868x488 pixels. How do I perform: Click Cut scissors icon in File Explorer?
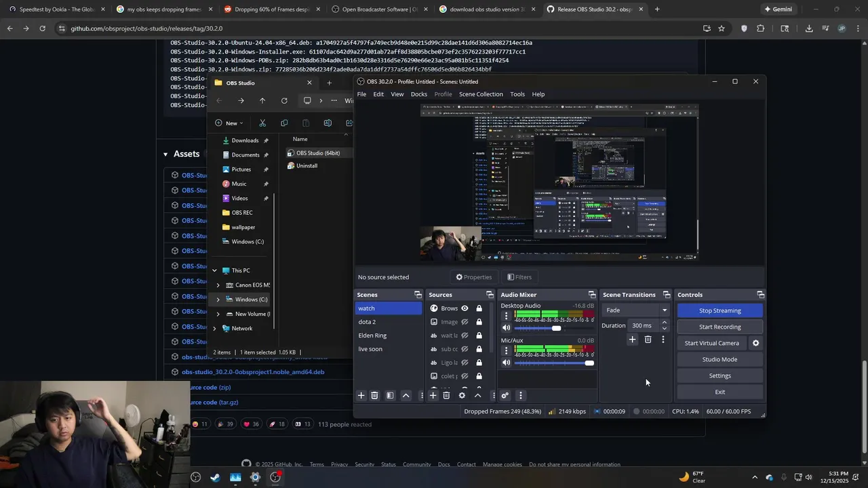pyautogui.click(x=262, y=123)
